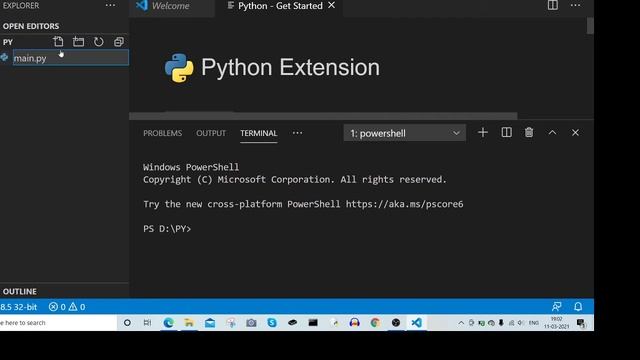Click the editor vertical scrollbar thumb
This screenshot has width=640, height=360.
(x=590, y=25)
